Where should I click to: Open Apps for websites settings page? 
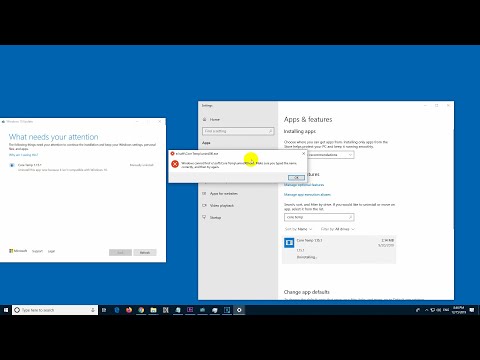point(224,194)
